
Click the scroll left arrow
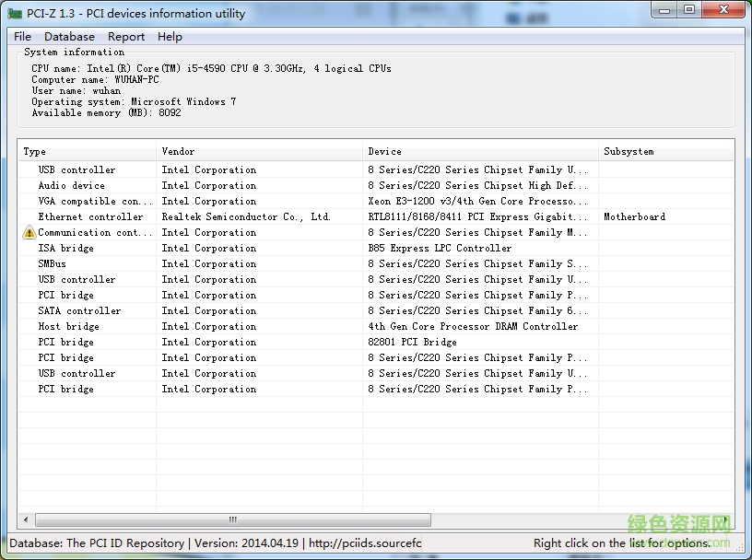tap(26, 519)
